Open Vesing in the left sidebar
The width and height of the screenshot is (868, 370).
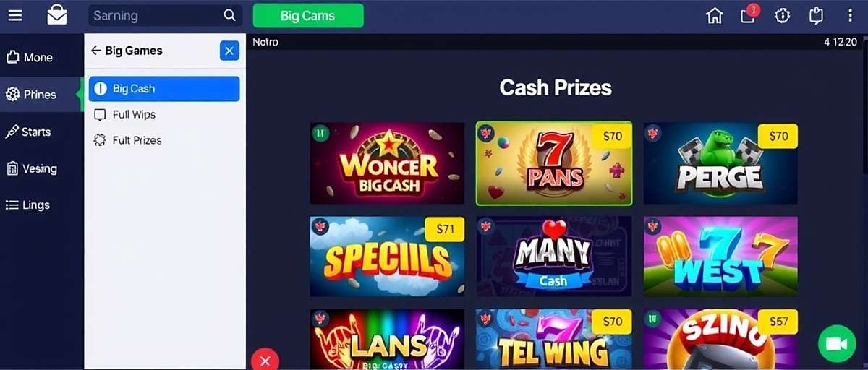coord(41,168)
